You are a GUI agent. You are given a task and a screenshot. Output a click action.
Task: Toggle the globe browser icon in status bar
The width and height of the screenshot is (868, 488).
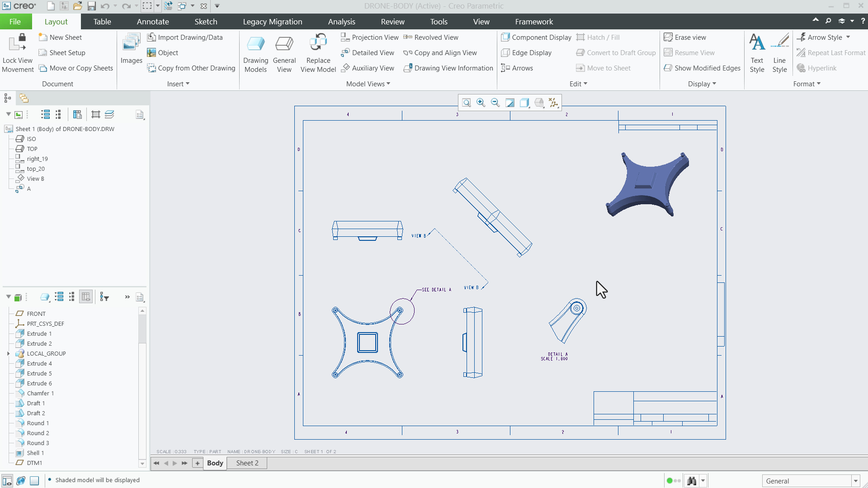tap(21, 480)
